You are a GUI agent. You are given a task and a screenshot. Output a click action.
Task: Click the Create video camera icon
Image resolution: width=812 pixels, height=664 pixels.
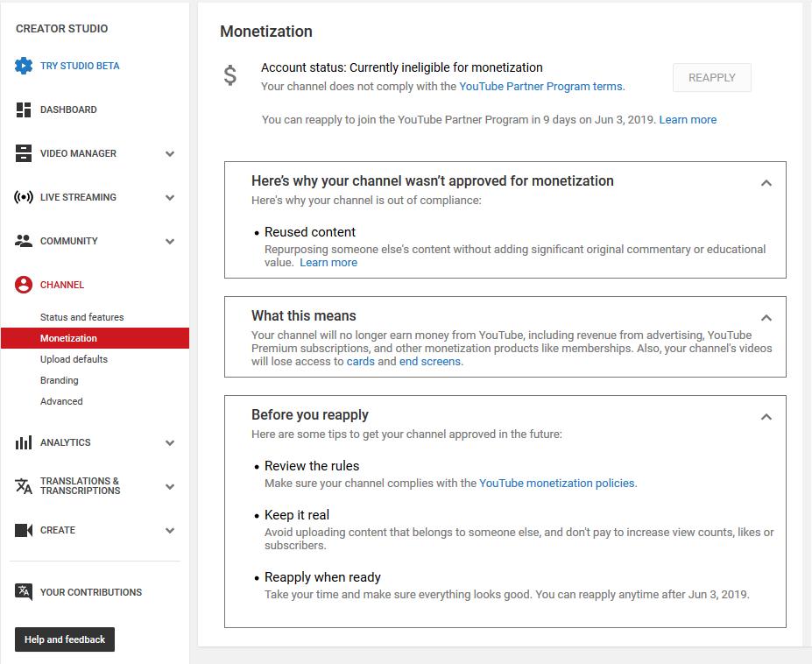point(24,530)
